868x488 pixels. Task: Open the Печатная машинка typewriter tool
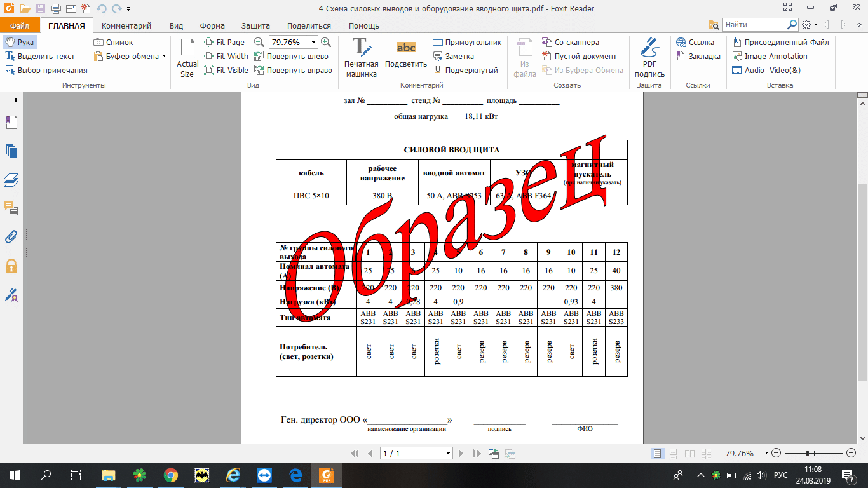pyautogui.click(x=361, y=57)
